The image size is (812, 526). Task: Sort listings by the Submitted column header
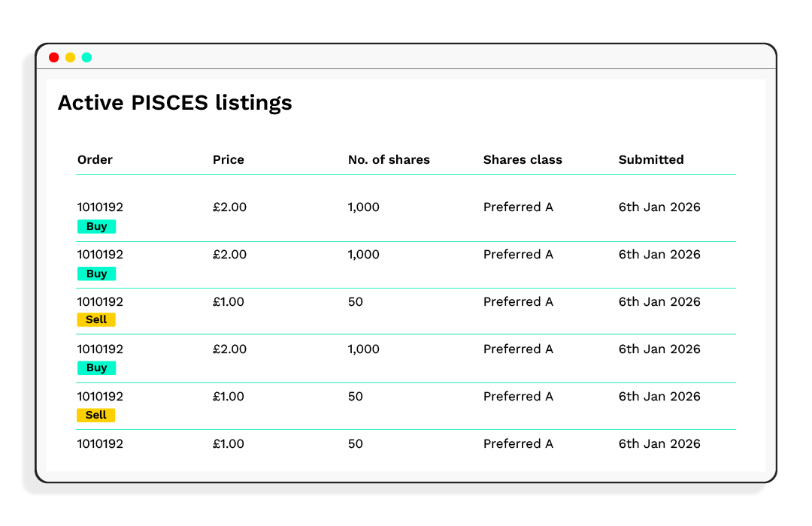[x=651, y=159]
